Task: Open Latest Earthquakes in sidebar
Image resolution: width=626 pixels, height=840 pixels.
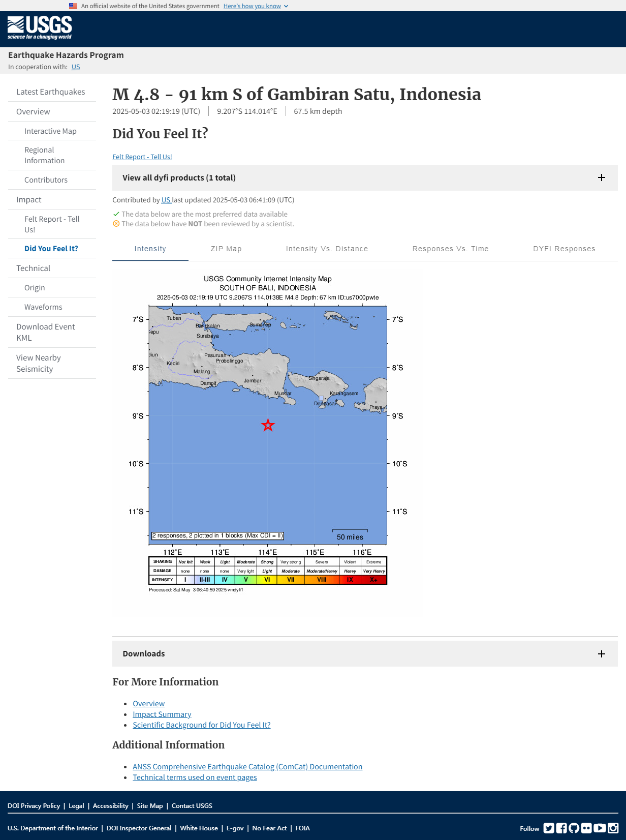Action: pyautogui.click(x=52, y=92)
